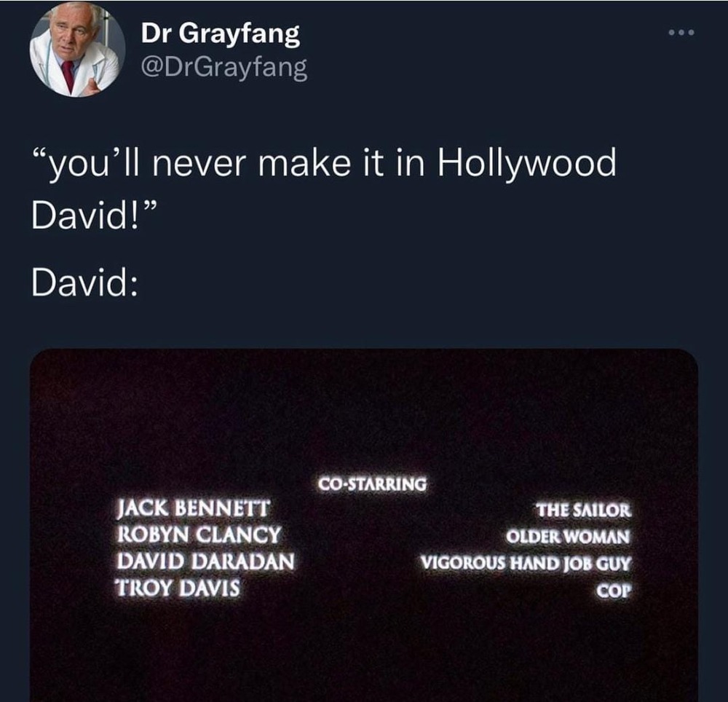Click the TROY DAVIS credit name
The width and height of the screenshot is (728, 702).
pyautogui.click(x=178, y=588)
